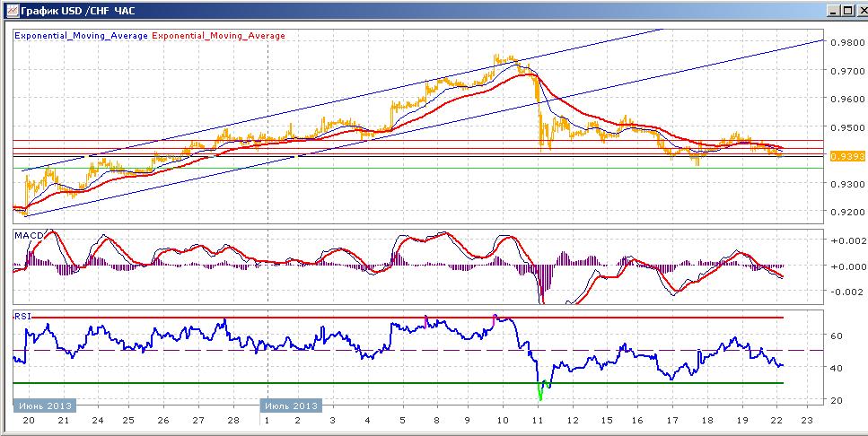Minimize the USD/CHF chart window

(x=834, y=11)
